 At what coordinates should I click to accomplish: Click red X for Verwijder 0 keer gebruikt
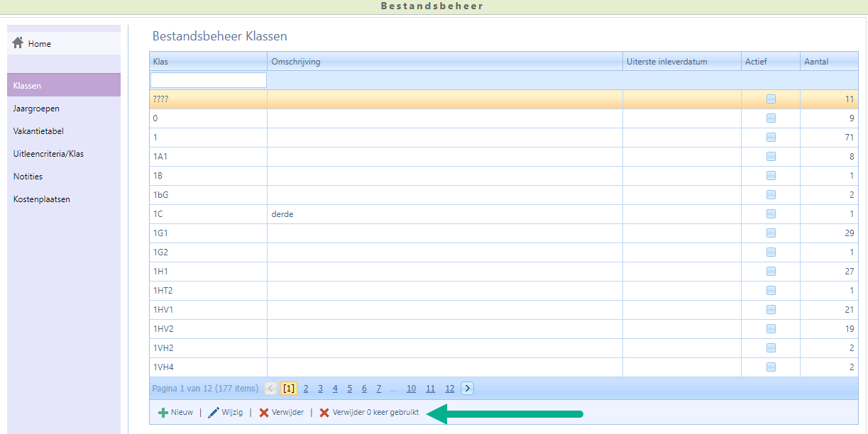[x=324, y=413]
